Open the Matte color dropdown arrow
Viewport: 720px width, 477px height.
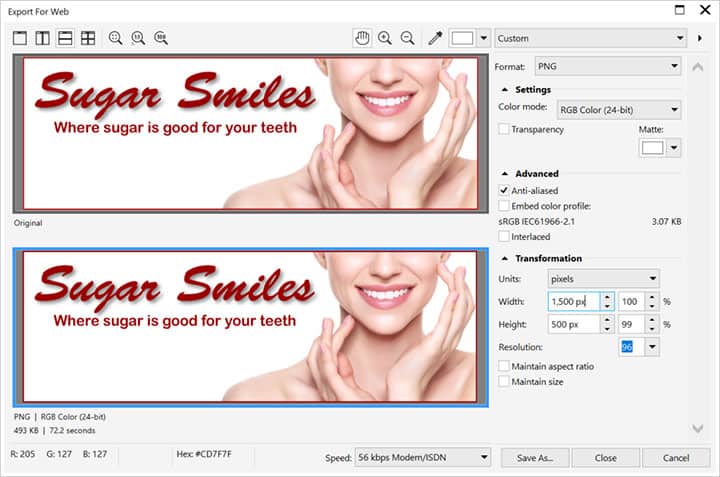674,148
